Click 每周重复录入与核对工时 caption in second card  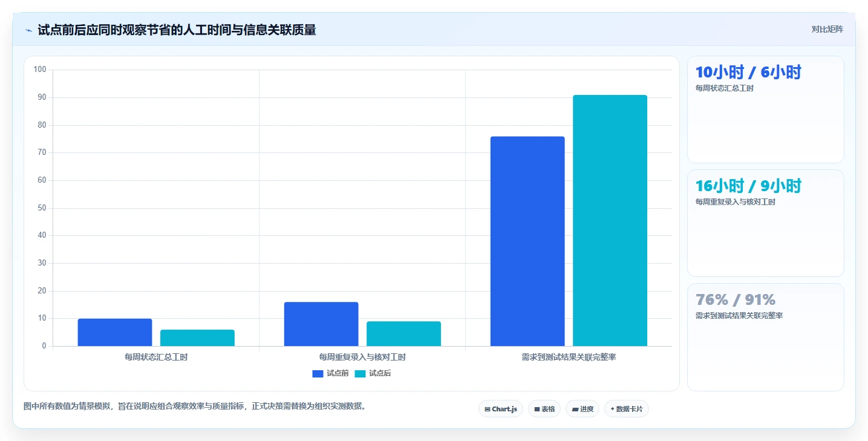tap(736, 202)
